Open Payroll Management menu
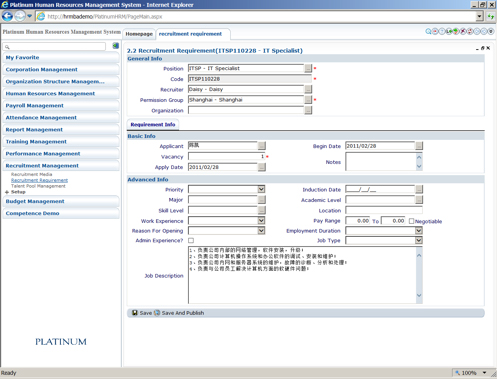This screenshot has width=497, height=379. [61, 106]
